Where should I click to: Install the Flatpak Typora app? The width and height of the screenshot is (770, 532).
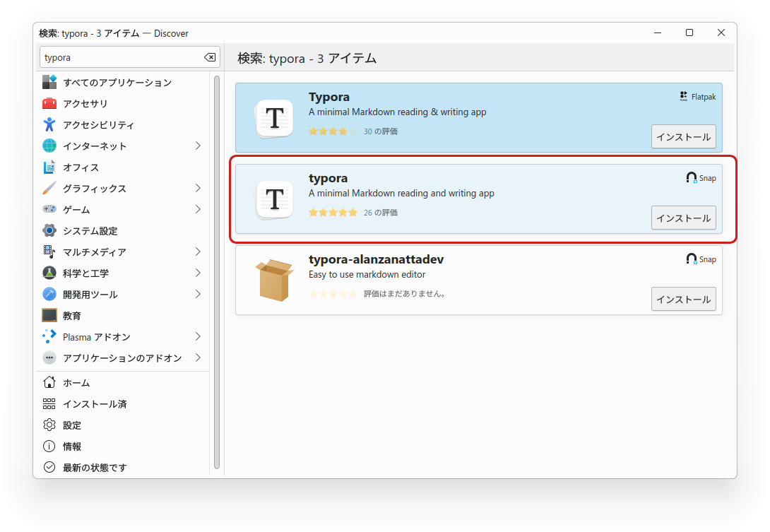pos(684,136)
